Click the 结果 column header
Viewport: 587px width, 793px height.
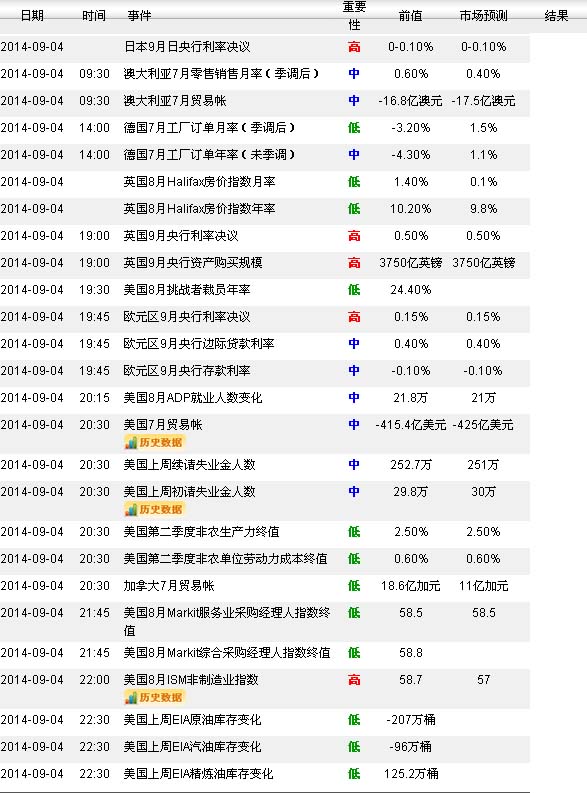click(x=556, y=16)
